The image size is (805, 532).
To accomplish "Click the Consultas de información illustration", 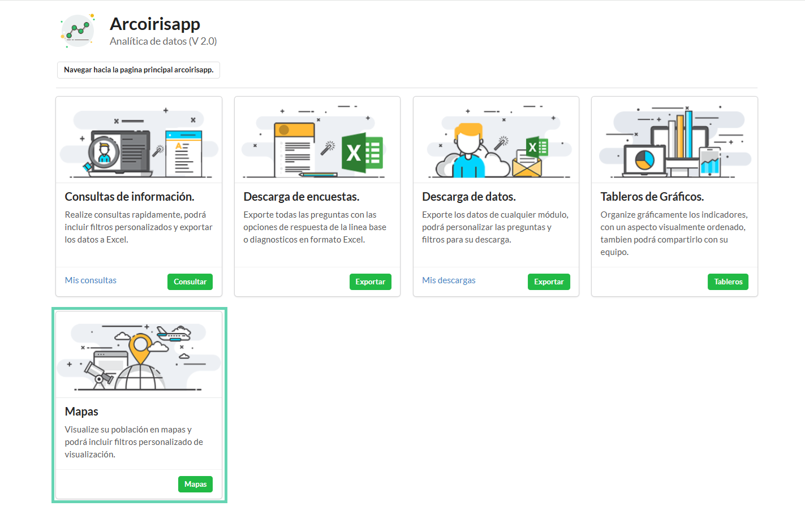I will [139, 141].
